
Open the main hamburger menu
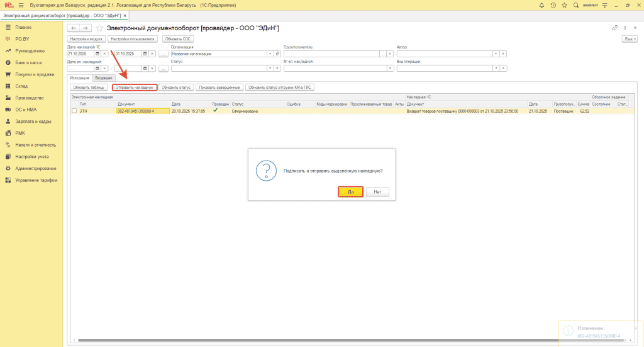pos(21,5)
